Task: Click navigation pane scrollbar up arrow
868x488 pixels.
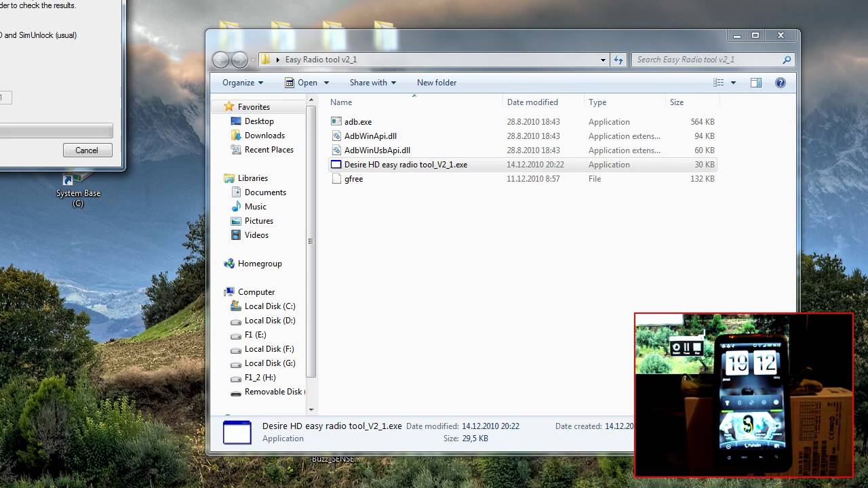Action: [x=311, y=100]
